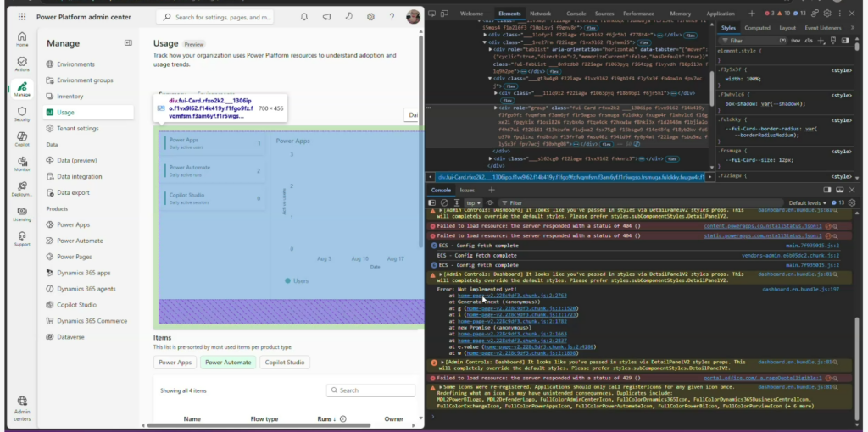Toggle the dark mode moon icon
The width and height of the screenshot is (868, 432).
[x=348, y=17]
